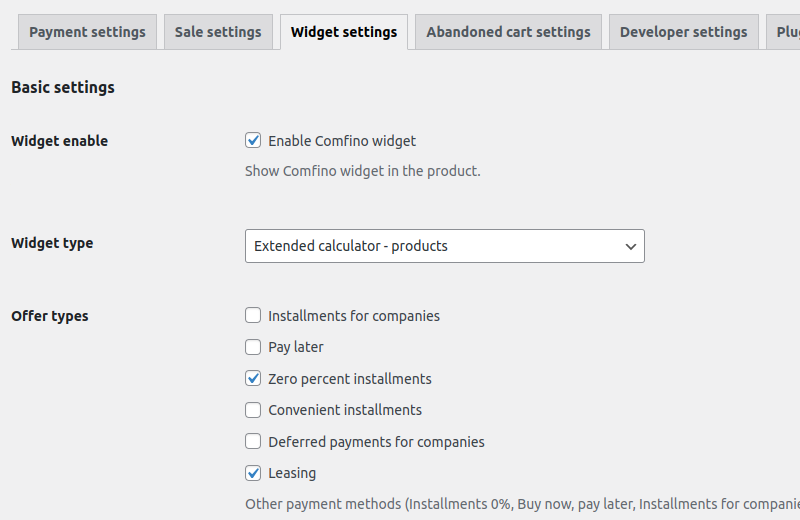Disable the Zero percent installments checkbox

tap(253, 378)
